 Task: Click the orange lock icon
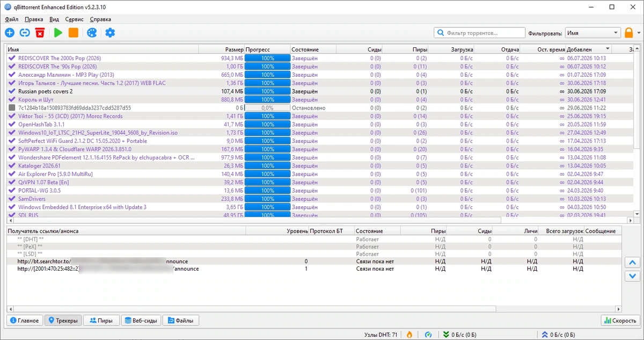click(x=629, y=33)
